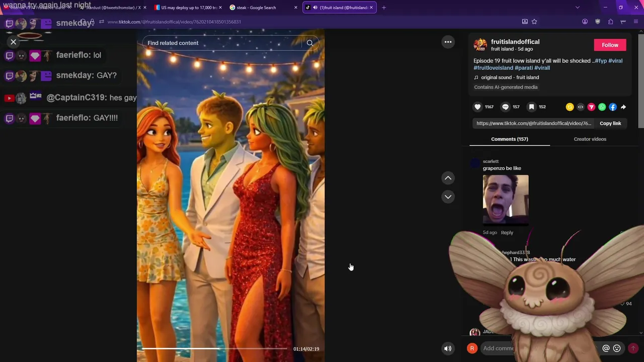
Task: Open the browser account profile icon
Action: 585,22
